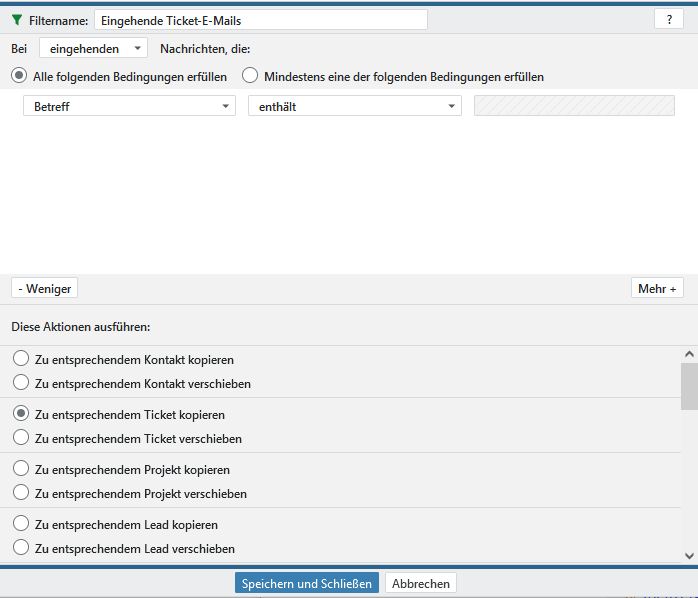Click the actions list scroll-down arrow

point(689,555)
